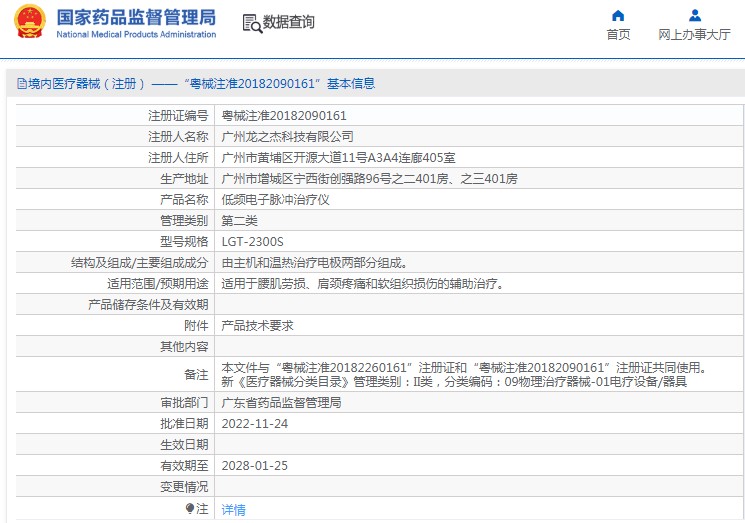Select product name 低频电子脉冲治疗仪
The width and height of the screenshot is (745, 523).
coord(275,200)
